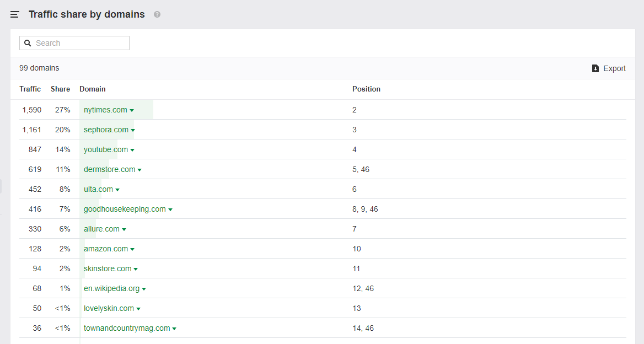Click traffic value 1,161
This screenshot has height=344, width=644.
point(32,130)
